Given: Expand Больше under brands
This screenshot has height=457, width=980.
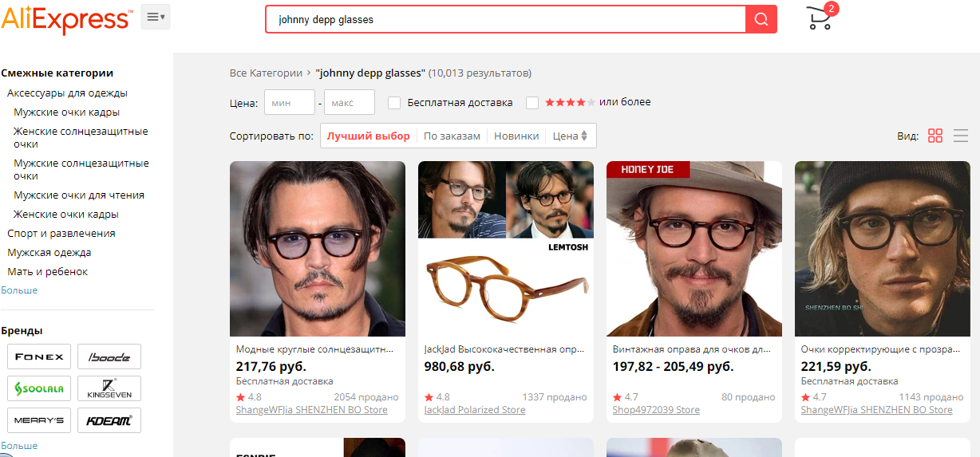Looking at the screenshot, I should [x=19, y=446].
